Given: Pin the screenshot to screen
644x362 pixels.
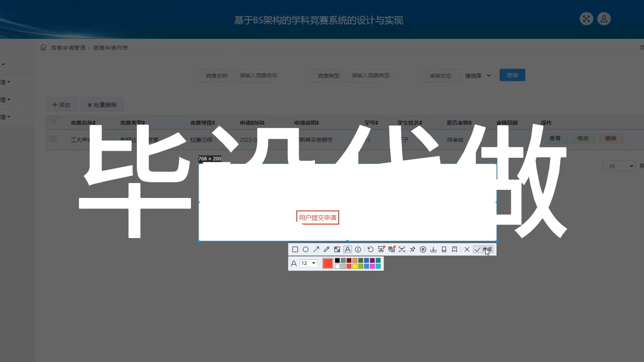Looking at the screenshot, I should click(x=413, y=249).
